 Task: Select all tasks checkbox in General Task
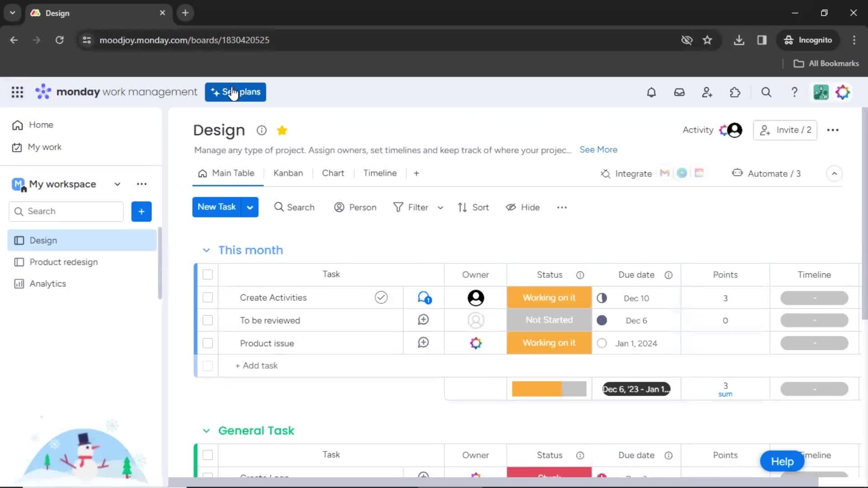pyautogui.click(x=208, y=455)
